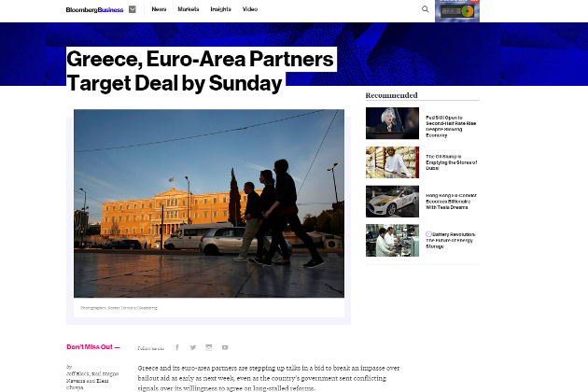Click the Greece Euro-Area Partners headline
This screenshot has height=392, width=588.
pos(201,71)
